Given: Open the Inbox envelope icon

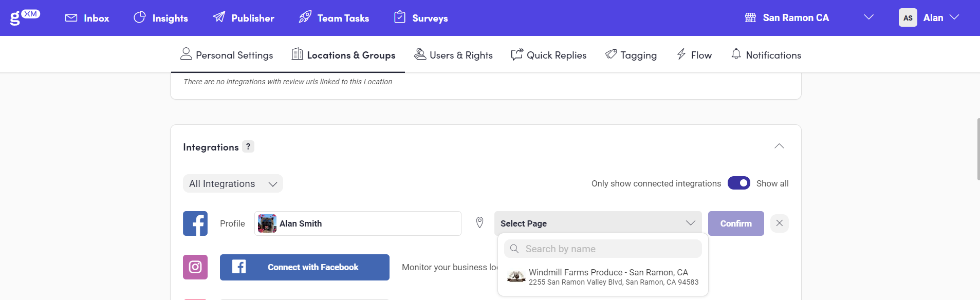Looking at the screenshot, I should (x=71, y=18).
